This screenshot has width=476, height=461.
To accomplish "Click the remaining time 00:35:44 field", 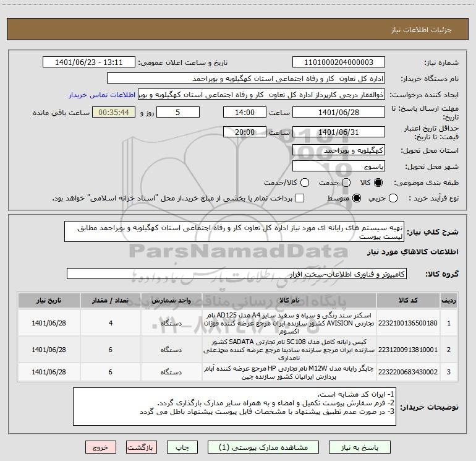I will click(x=114, y=112).
